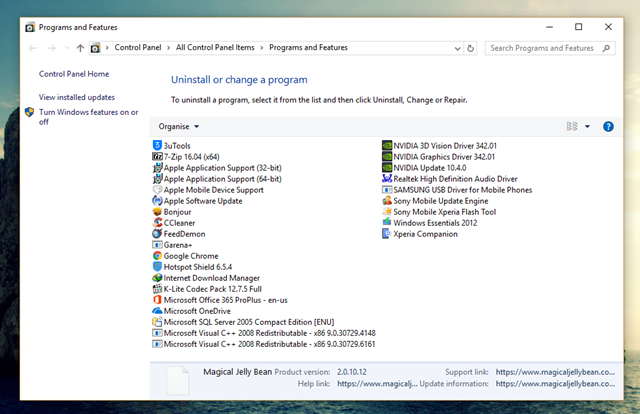Click Control Panel breadcrumb

tap(138, 47)
